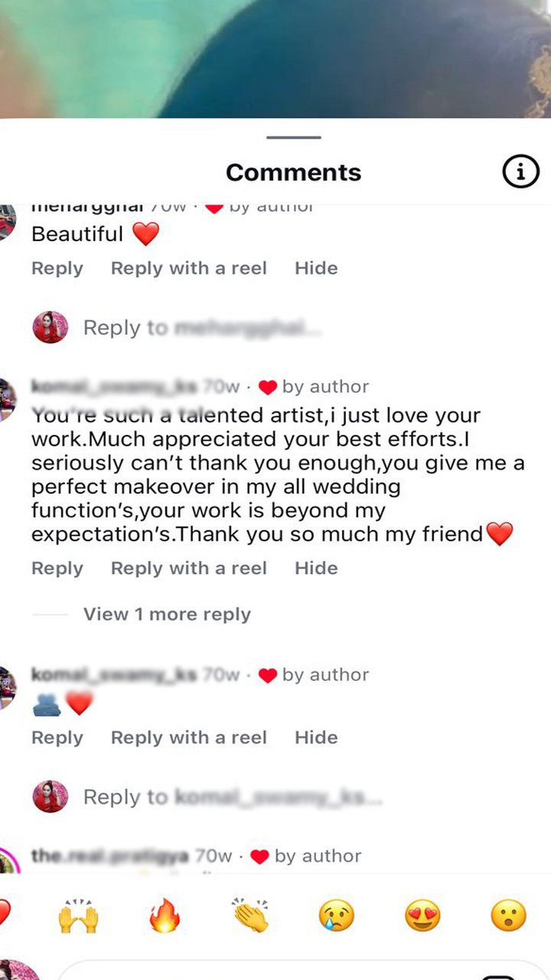Reply with a reel to talented artist comment
Screen dimensions: 551x980
[x=188, y=568]
